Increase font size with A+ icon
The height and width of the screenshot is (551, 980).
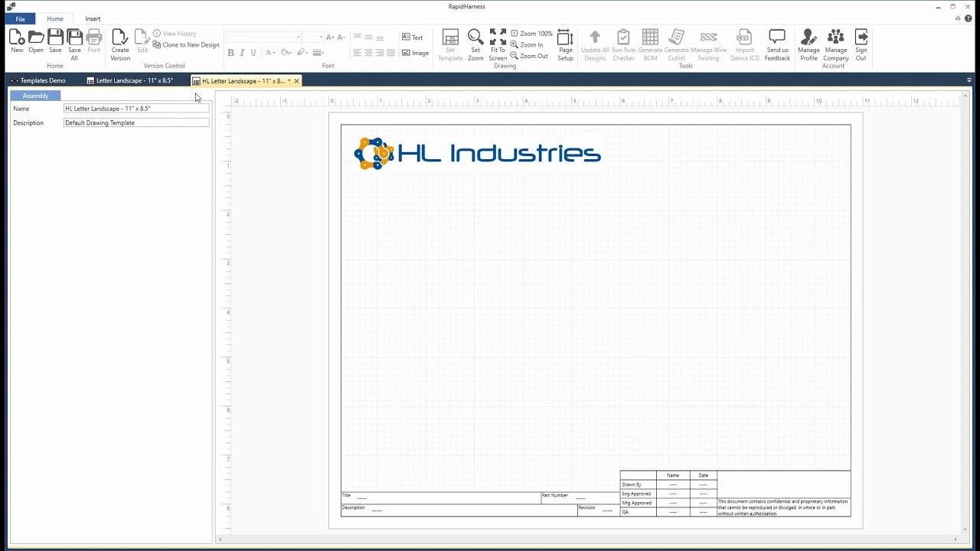[330, 37]
